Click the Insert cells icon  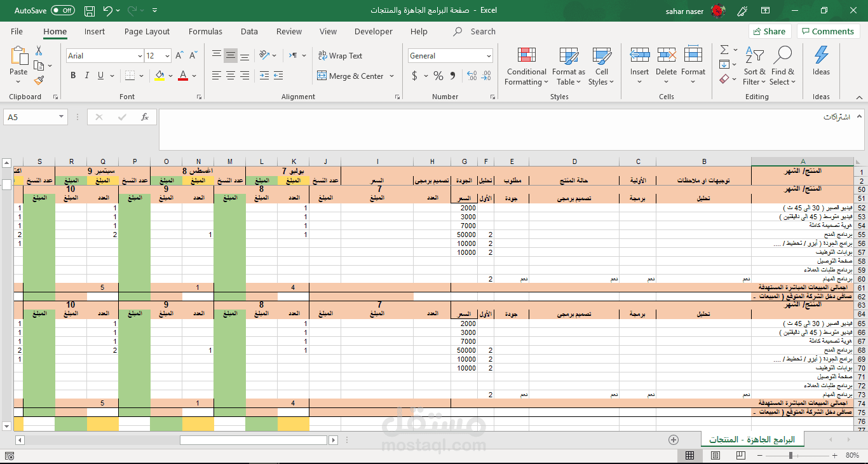pyautogui.click(x=639, y=55)
